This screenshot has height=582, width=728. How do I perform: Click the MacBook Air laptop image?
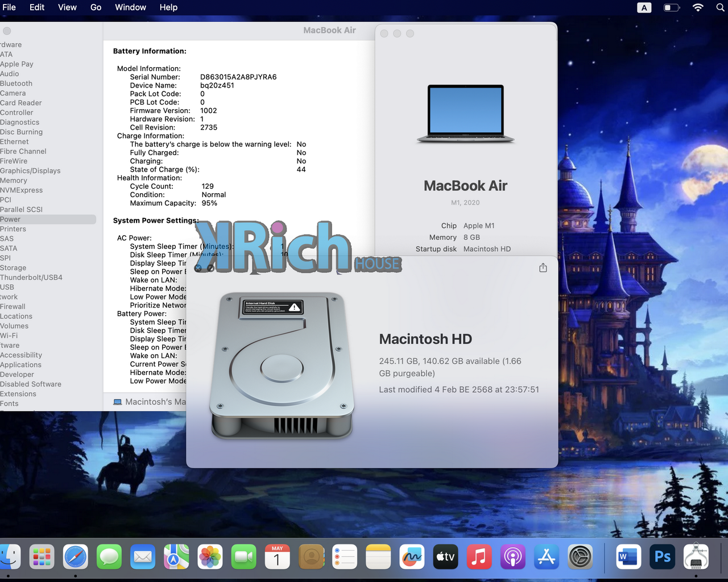(466, 114)
